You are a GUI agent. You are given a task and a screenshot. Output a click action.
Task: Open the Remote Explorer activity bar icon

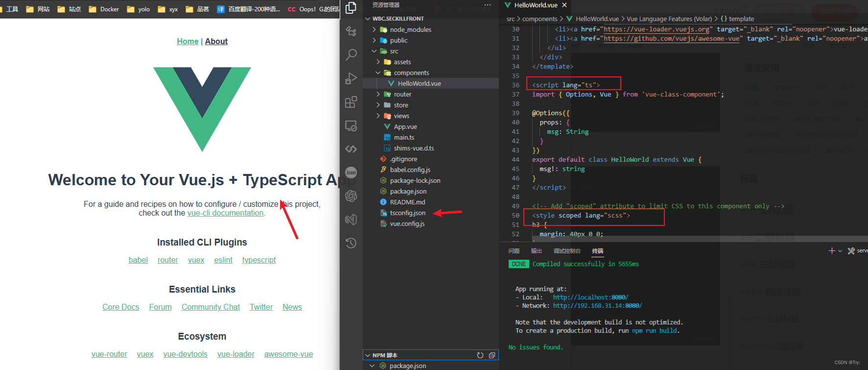click(351, 125)
